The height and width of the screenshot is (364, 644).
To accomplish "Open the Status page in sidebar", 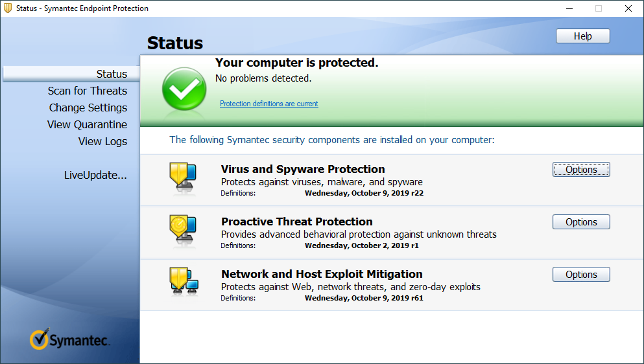I will 112,74.
